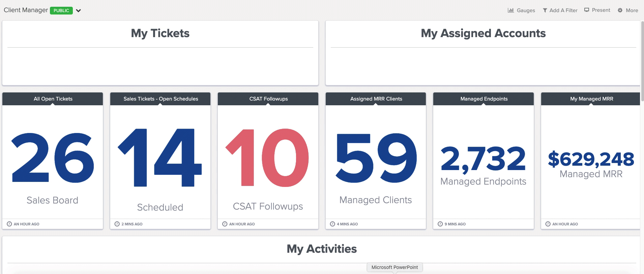Click the Client Manager dashboard title

coord(26,10)
